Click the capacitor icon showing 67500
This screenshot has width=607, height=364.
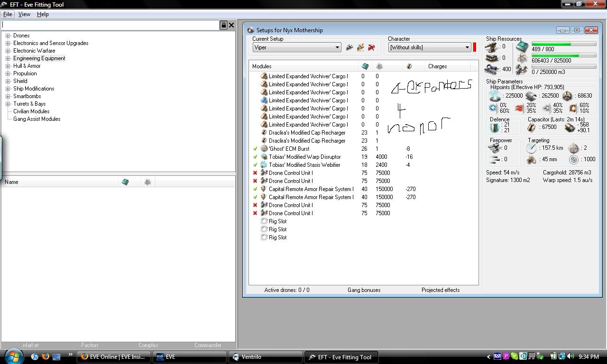point(532,127)
